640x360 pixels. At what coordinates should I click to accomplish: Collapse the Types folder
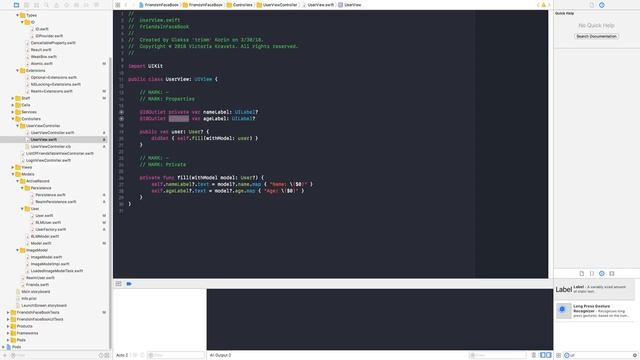coord(18,15)
